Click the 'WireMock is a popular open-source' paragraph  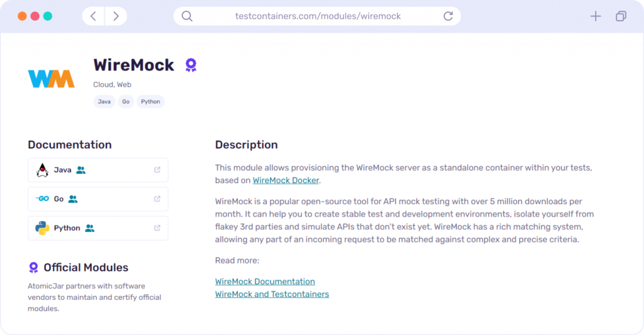coord(404,220)
